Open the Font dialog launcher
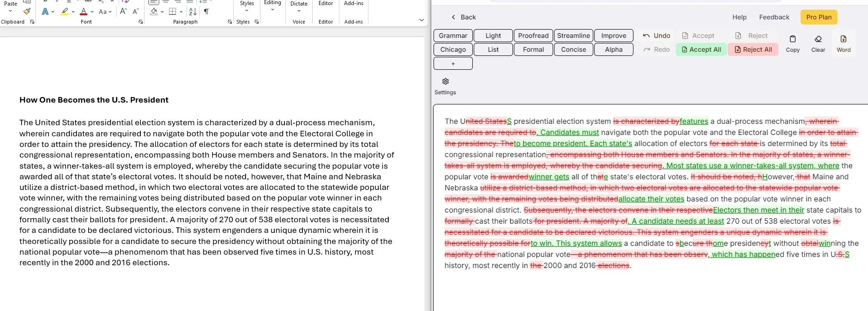The image size is (868, 311). [141, 22]
